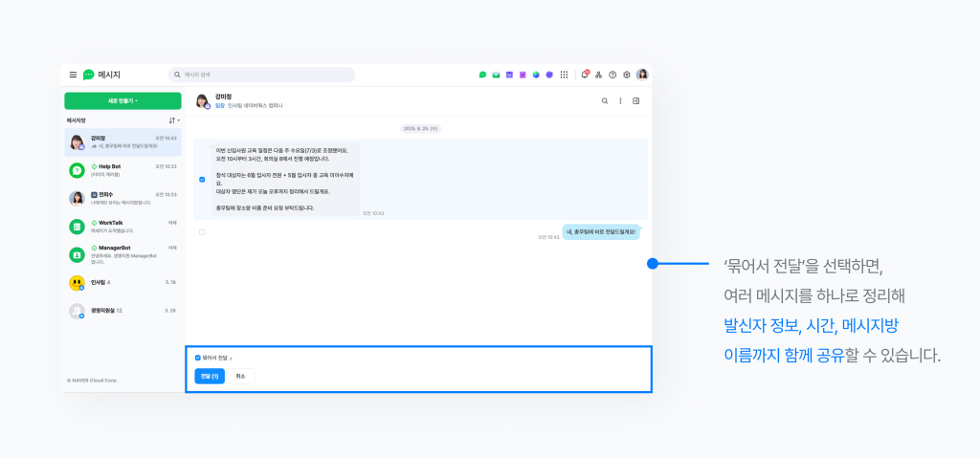Image resolution: width=980 pixels, height=457 pixels.
Task: Open the help question mark icon
Action: click(x=612, y=75)
